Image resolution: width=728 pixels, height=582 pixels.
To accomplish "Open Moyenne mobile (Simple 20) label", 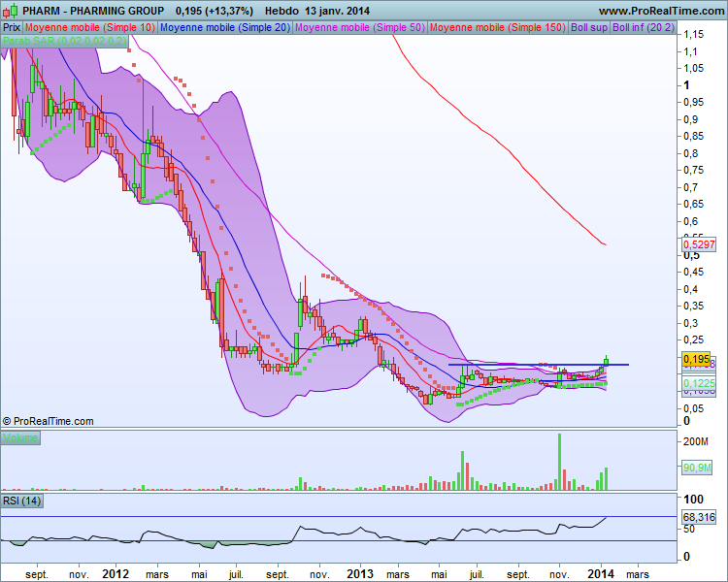I will pyautogui.click(x=225, y=27).
